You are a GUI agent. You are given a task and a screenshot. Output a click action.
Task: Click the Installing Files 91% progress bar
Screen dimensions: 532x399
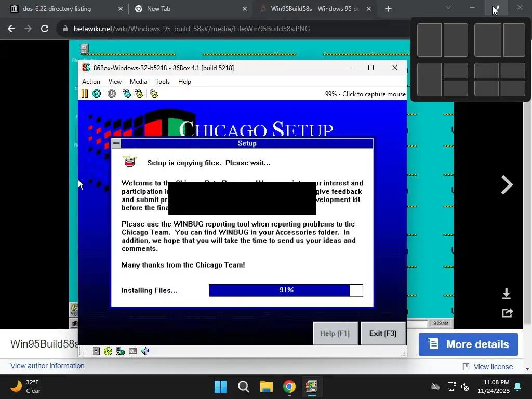pyautogui.click(x=286, y=290)
